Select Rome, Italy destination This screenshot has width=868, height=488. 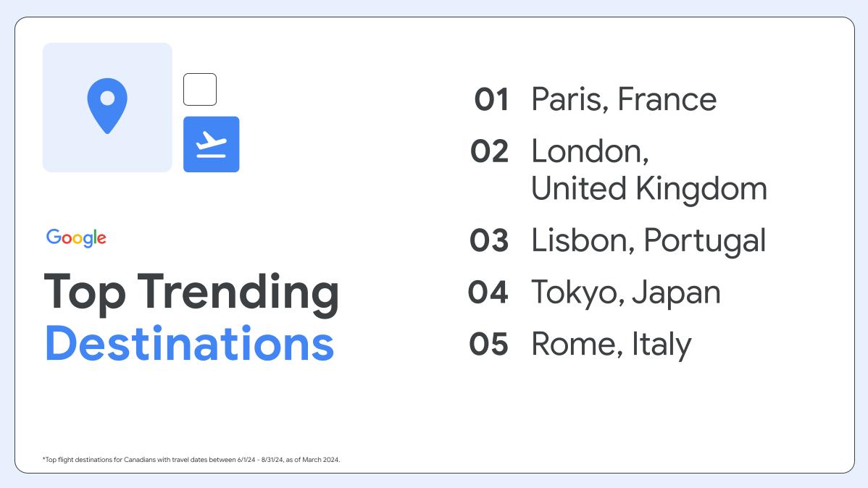[x=611, y=345]
